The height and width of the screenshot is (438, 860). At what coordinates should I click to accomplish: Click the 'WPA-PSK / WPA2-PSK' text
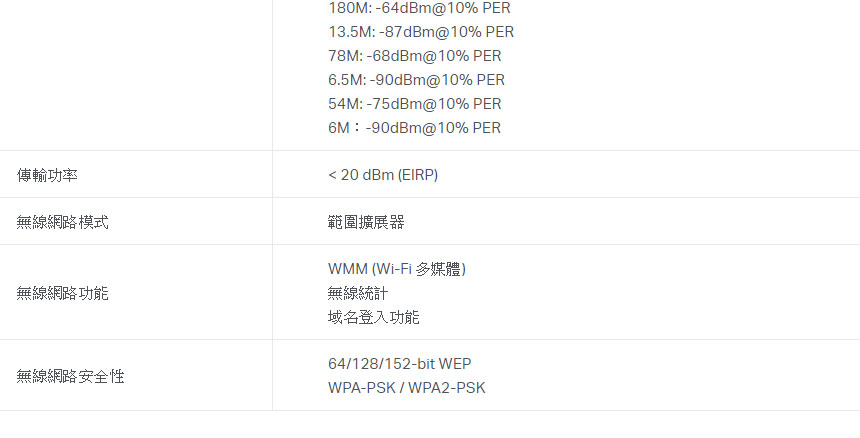pos(406,388)
